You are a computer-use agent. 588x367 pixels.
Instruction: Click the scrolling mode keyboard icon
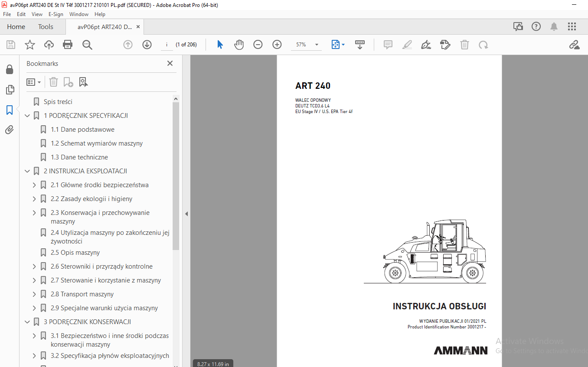point(360,45)
